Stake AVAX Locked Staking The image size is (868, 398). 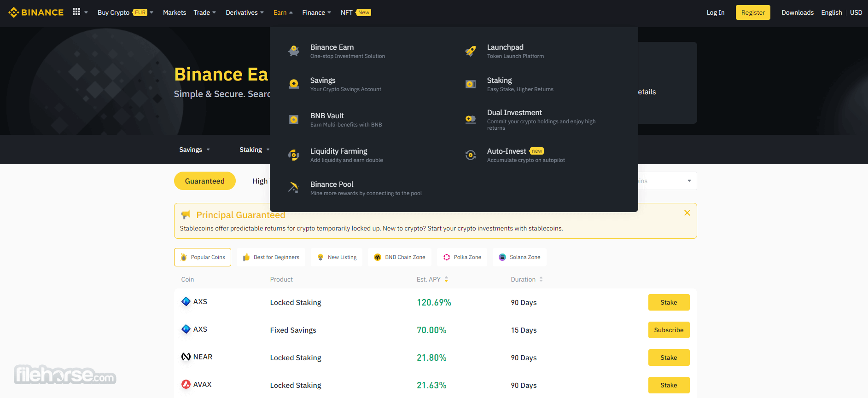[x=669, y=385]
